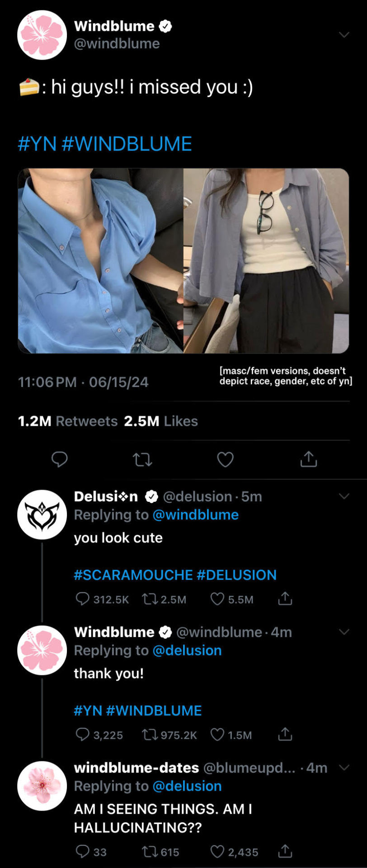Open the @windblume mention in Delusion's reply
Image resolution: width=367 pixels, height=868 pixels.
point(195,514)
